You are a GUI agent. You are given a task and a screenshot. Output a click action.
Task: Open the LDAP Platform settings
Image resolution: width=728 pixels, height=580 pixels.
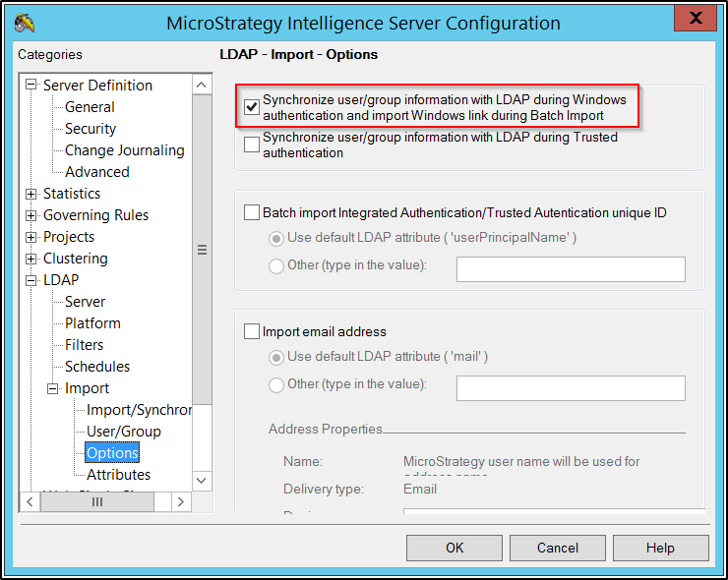tap(92, 323)
